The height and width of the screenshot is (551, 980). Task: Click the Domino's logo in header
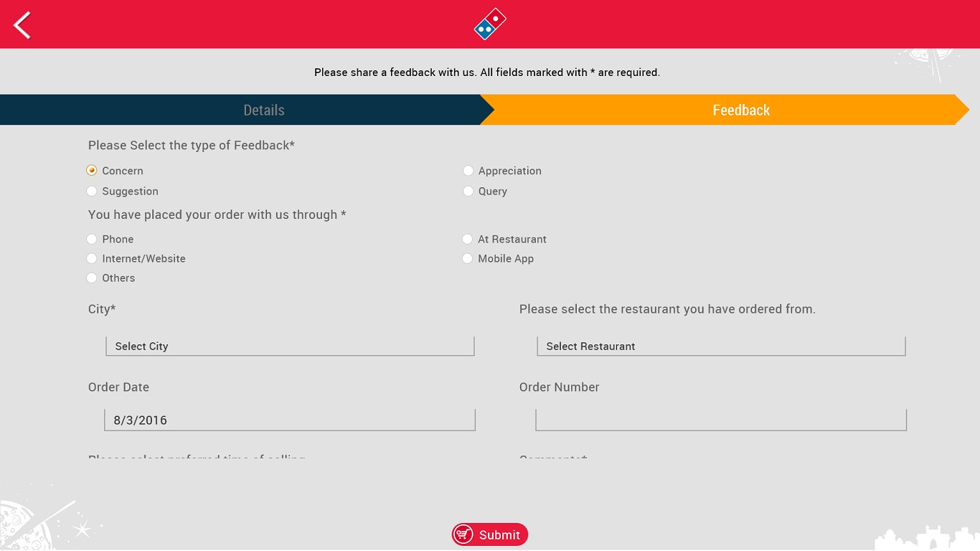490,24
